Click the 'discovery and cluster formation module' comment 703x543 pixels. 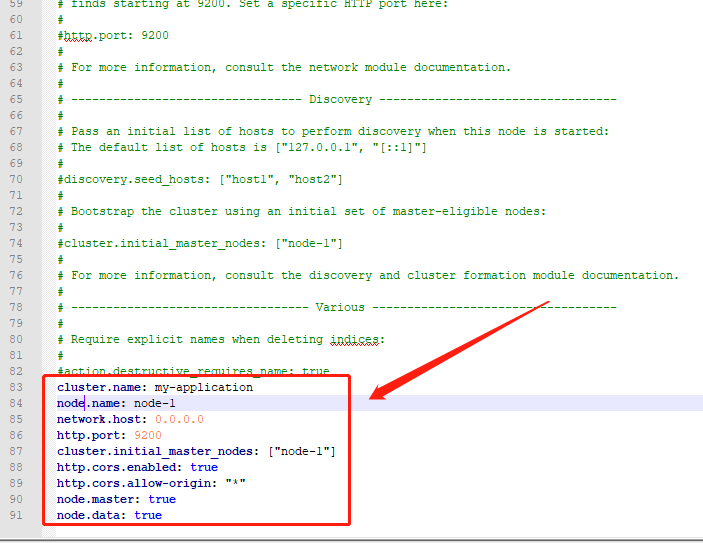coord(368,275)
